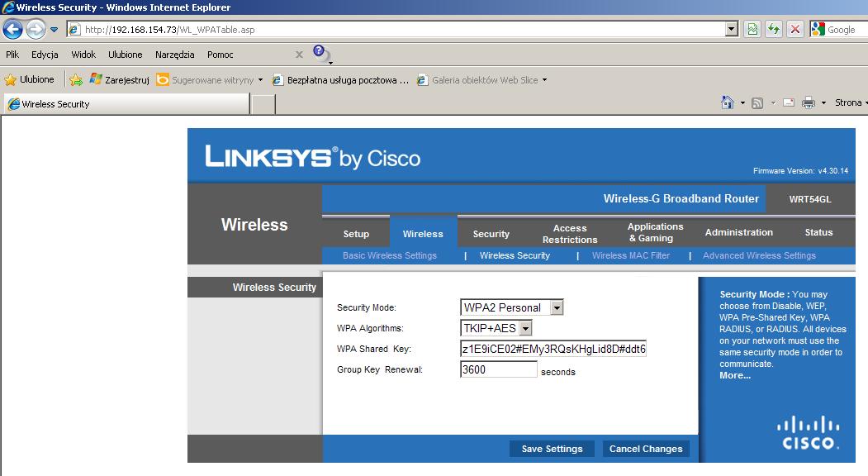Open the Edycja menu
This screenshot has height=476, width=868.
(45, 55)
